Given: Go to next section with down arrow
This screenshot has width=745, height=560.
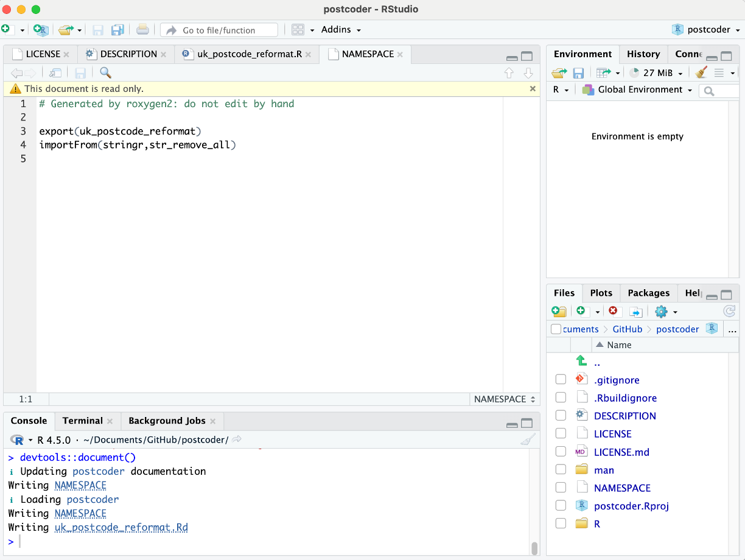Looking at the screenshot, I should point(528,73).
